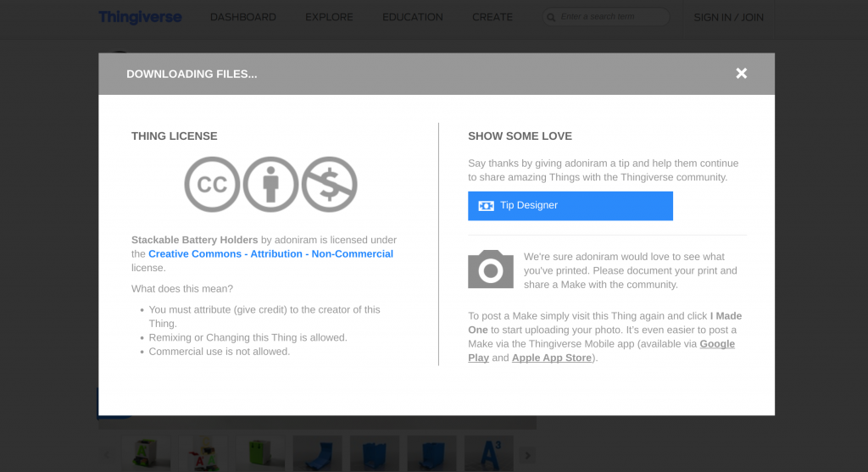868x472 pixels.
Task: Open Creative Commons Attribution Non-Commercial license link
Action: 270,254
